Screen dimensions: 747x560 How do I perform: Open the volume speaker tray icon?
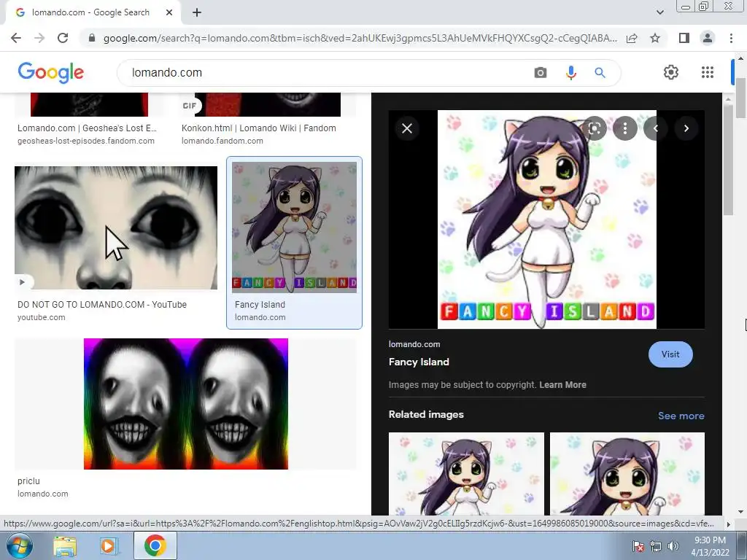[673, 546]
